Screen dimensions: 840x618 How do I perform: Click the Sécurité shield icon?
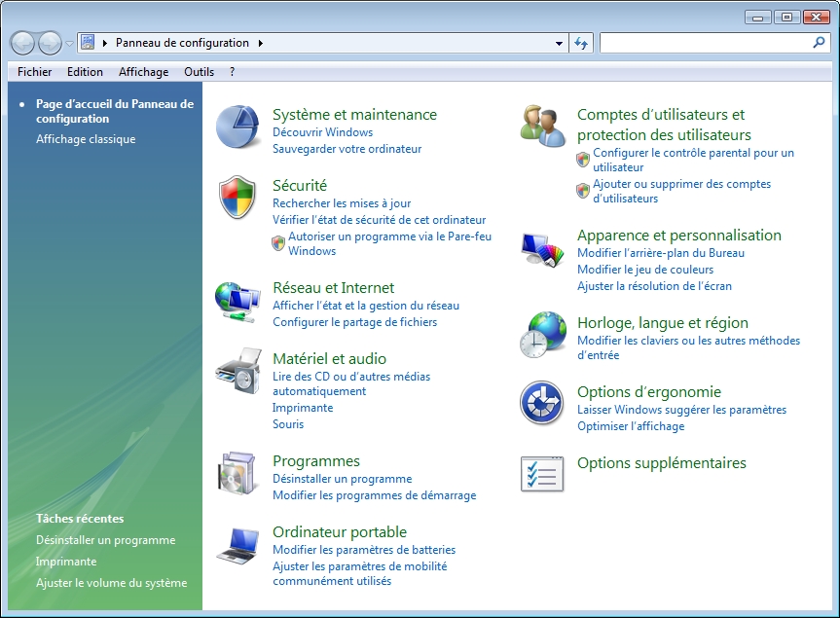coord(237,199)
